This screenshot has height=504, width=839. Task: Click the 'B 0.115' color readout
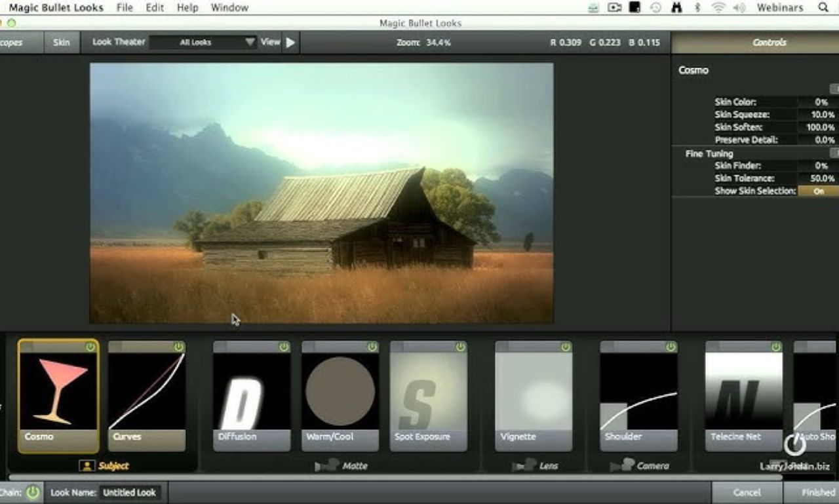point(644,43)
